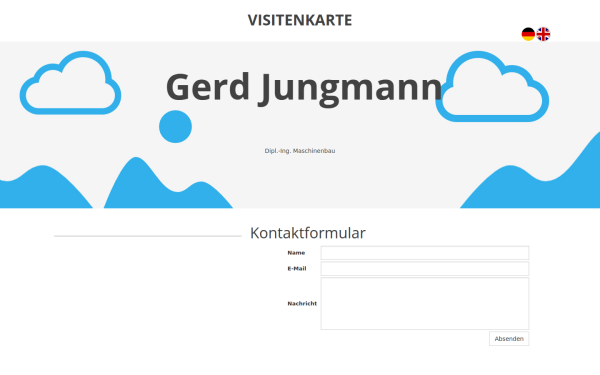Click inside the Nachricht text area
The height and width of the screenshot is (375, 600).
425,303
